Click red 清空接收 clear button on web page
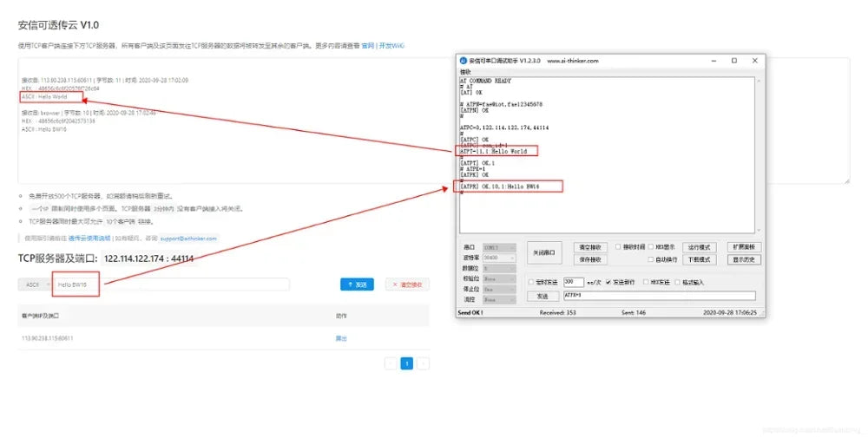868x438 pixels. click(x=407, y=284)
